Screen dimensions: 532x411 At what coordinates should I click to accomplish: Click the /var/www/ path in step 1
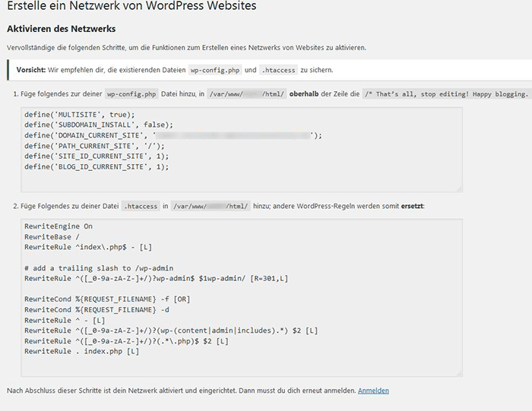[x=247, y=94]
